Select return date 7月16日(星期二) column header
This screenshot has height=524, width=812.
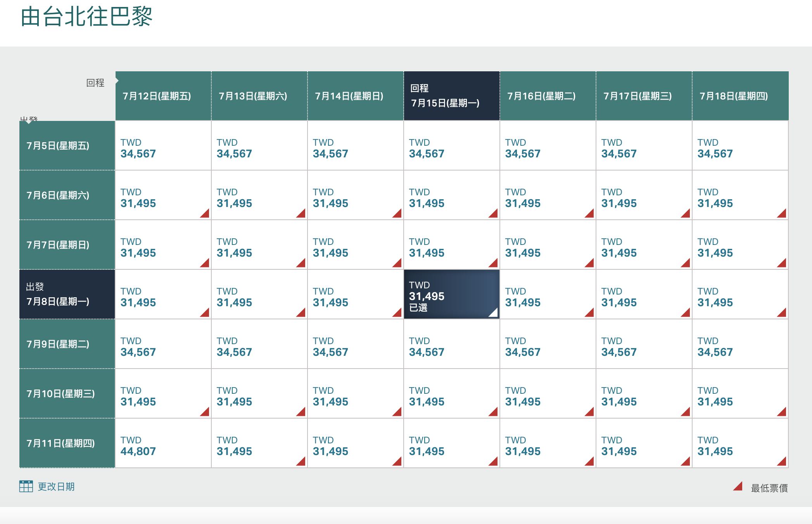(548, 96)
